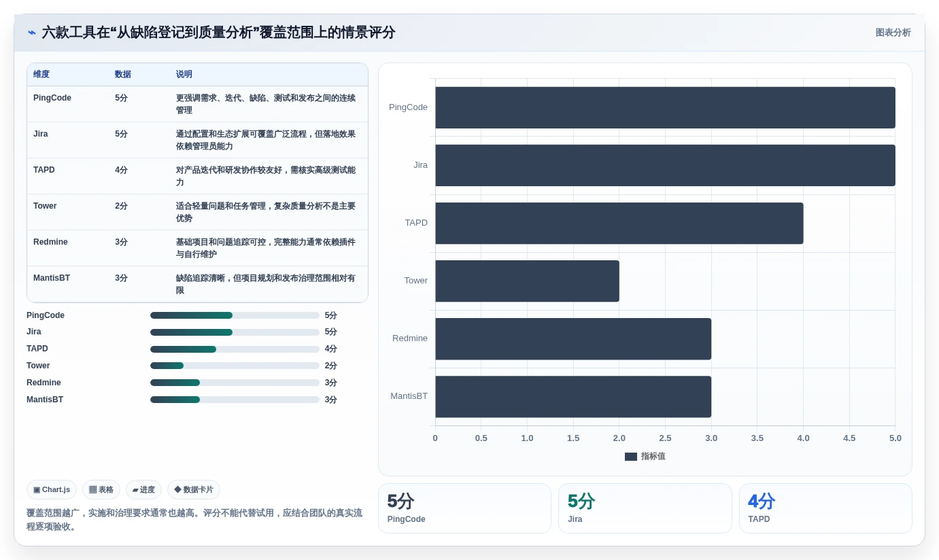The height and width of the screenshot is (560, 939).
Task: Click the PingCode progress bar
Action: coord(235,315)
